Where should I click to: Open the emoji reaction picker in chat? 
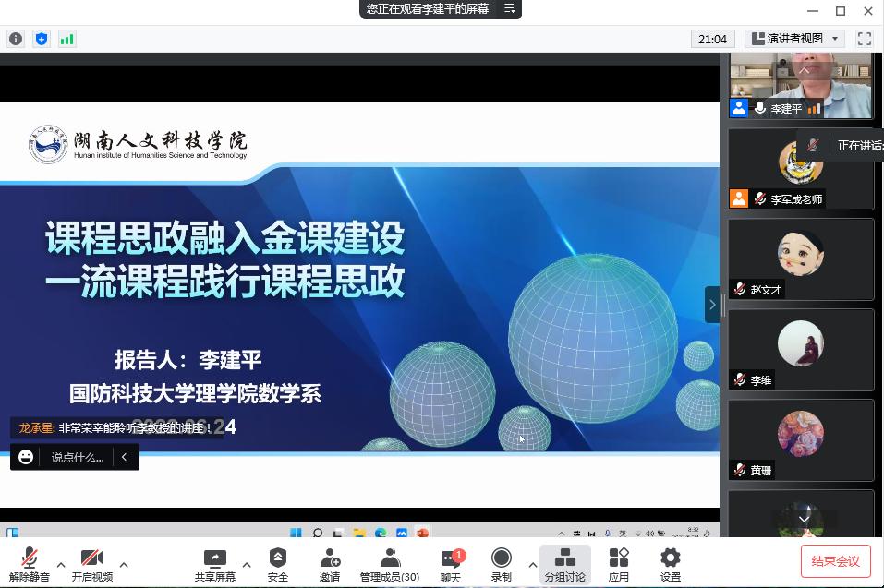(x=26, y=457)
